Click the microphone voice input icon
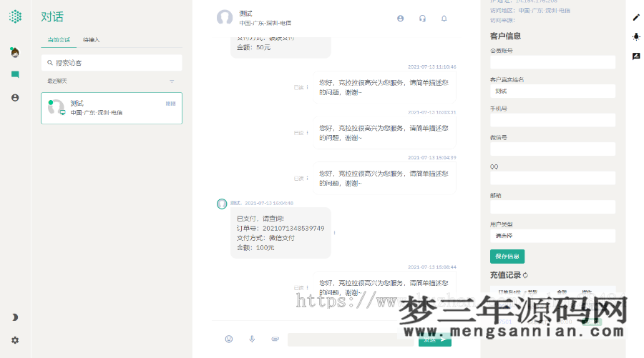Image resolution: width=644 pixels, height=358 pixels. point(252,339)
